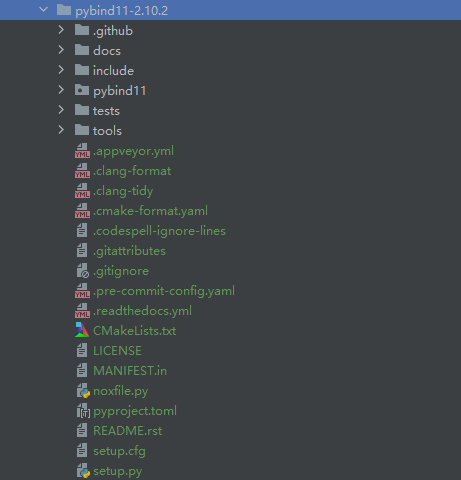Click the package folder icon for pybind11
Image resolution: width=461 pixels, height=480 pixels.
point(82,90)
